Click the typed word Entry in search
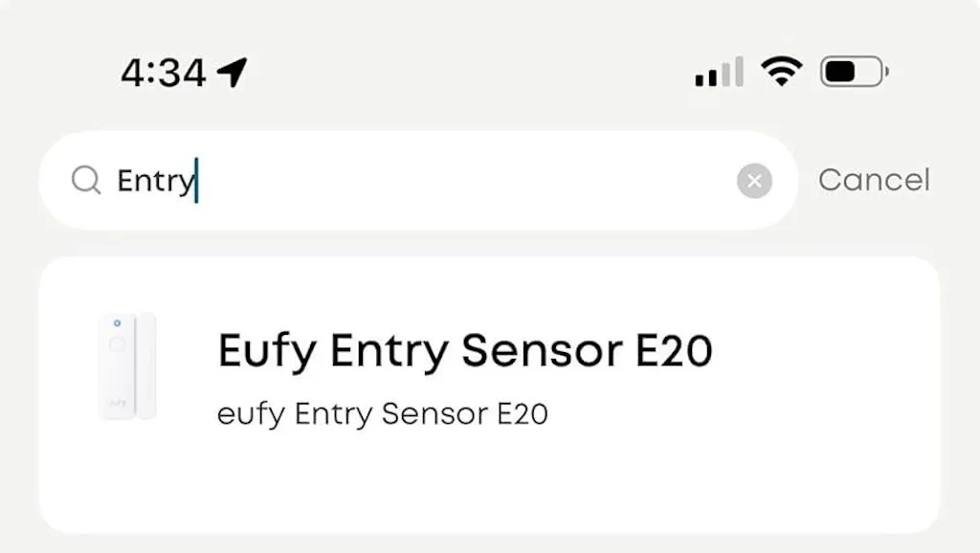Viewport: 980px width, 553px height. [x=154, y=180]
